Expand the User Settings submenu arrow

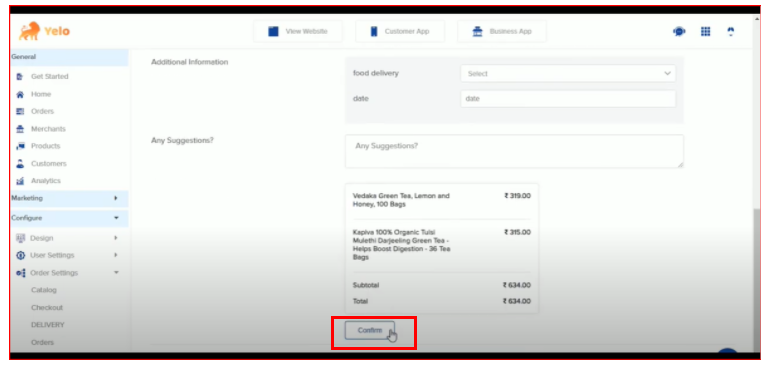tap(116, 255)
